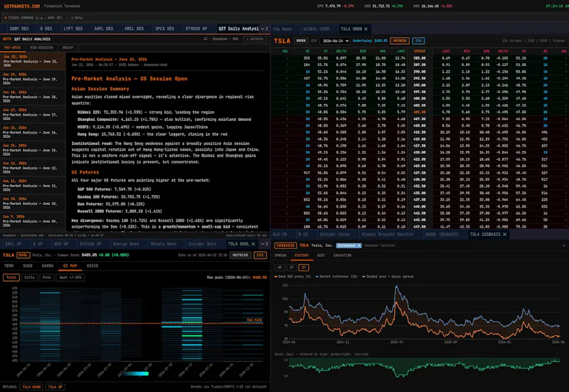
Task: Export TSLA option chain as CSV
Action: [418, 41]
